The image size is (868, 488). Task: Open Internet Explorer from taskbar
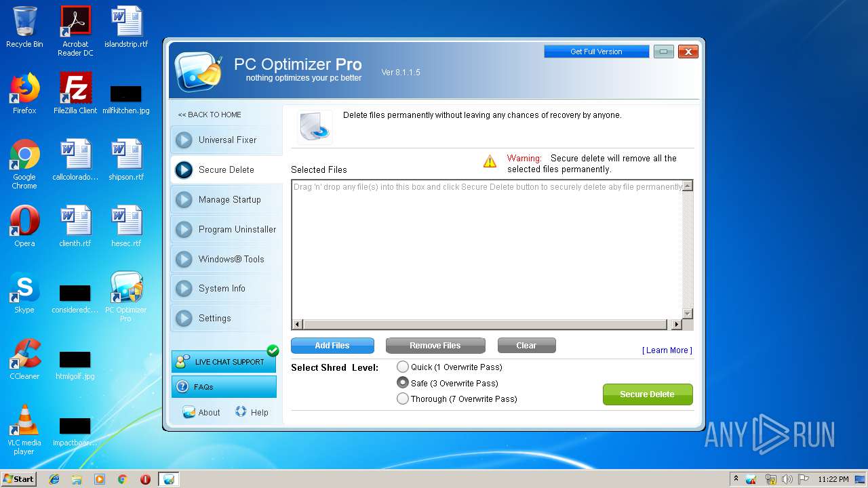point(54,479)
